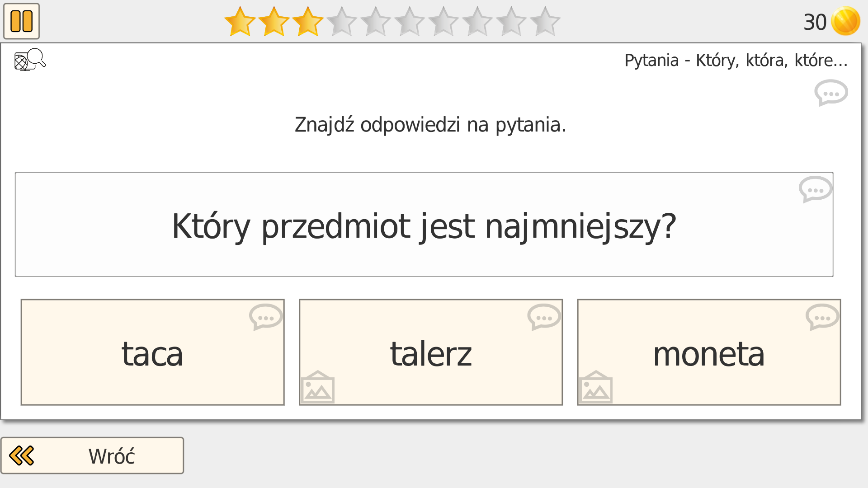This screenshot has width=868, height=488.
Task: Click the picture icon on the moneta card
Action: [596, 387]
